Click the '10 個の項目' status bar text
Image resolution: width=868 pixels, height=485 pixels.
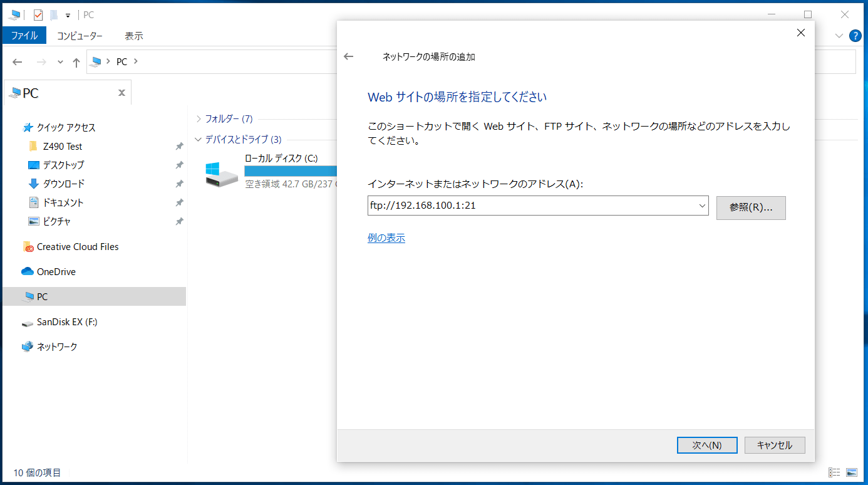click(x=37, y=472)
